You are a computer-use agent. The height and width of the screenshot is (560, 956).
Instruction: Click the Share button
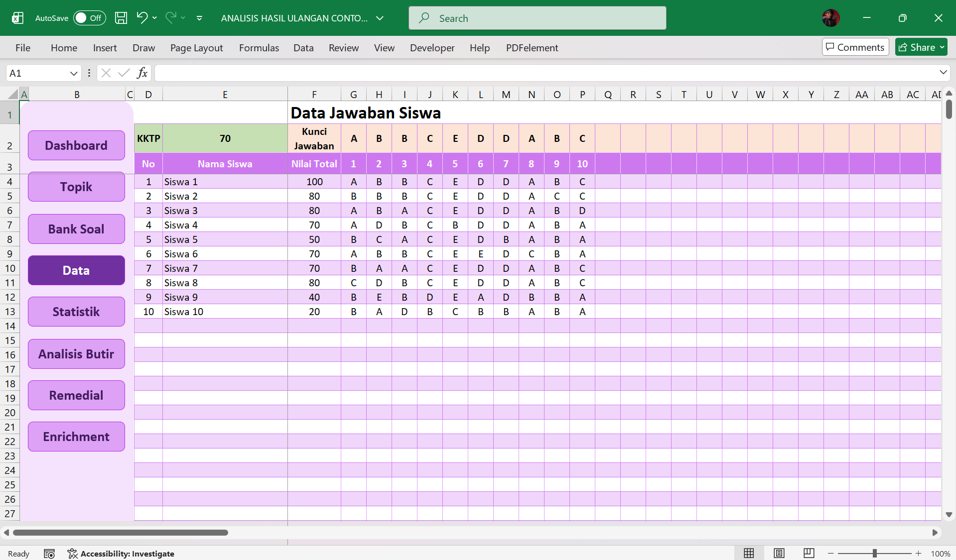[x=921, y=47]
